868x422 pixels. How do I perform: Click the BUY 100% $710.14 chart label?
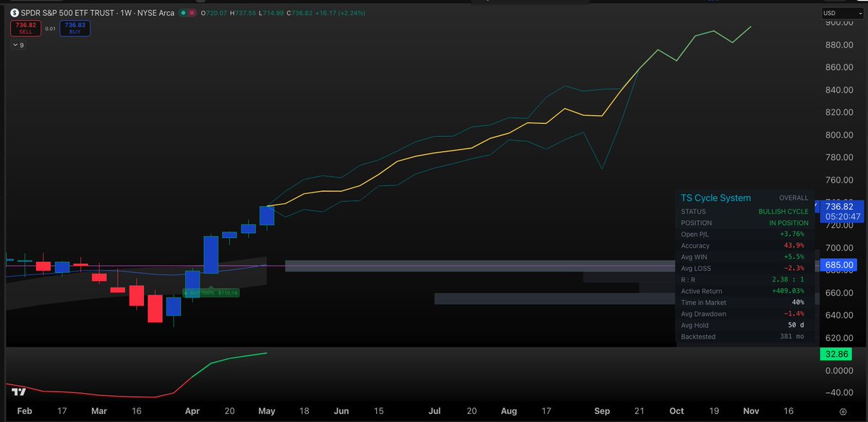point(210,292)
